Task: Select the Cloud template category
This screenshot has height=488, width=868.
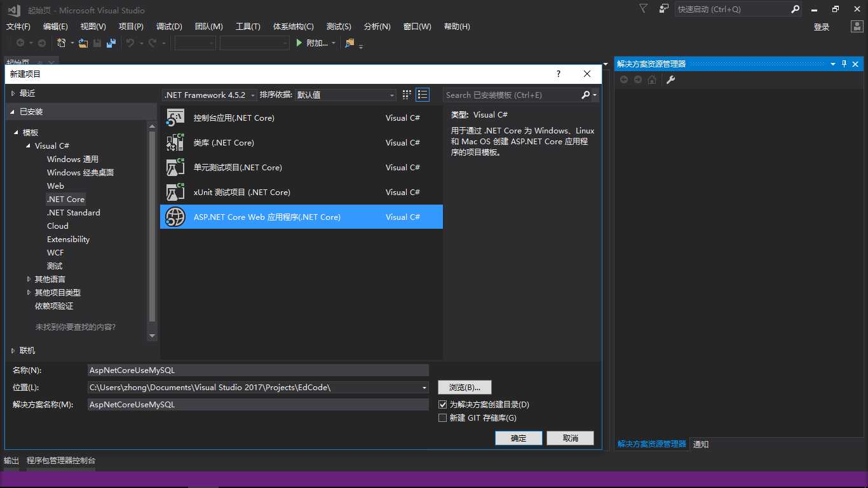Action: pyautogui.click(x=58, y=226)
